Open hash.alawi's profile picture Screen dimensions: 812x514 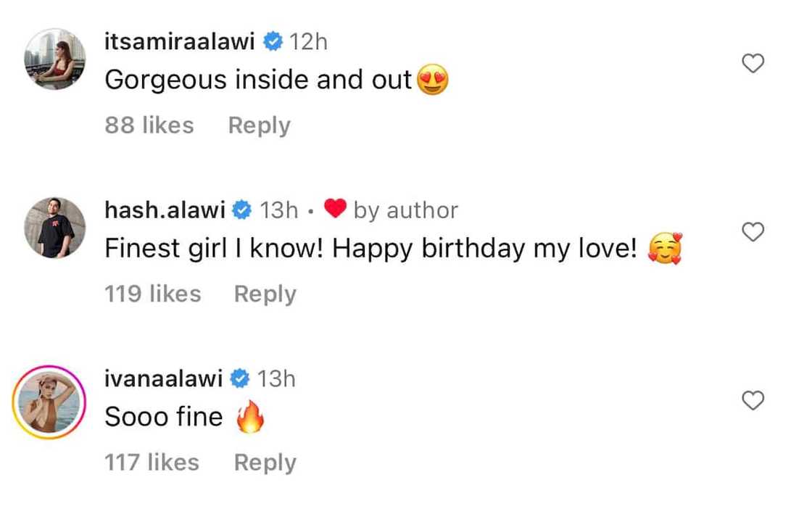[55, 228]
